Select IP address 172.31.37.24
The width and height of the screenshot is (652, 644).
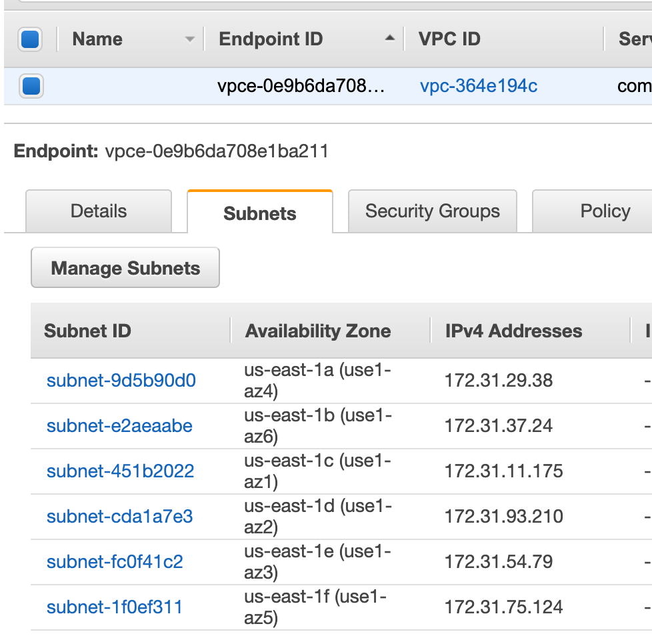pos(499,426)
